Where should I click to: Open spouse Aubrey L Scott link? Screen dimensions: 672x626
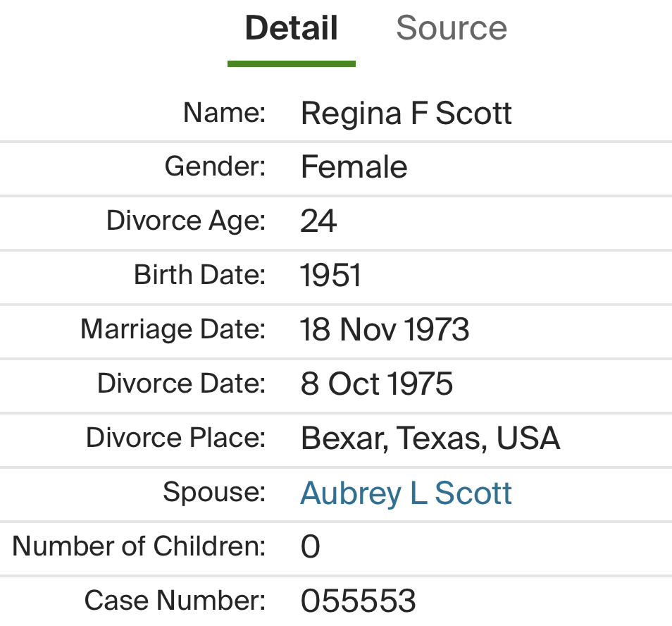click(406, 493)
